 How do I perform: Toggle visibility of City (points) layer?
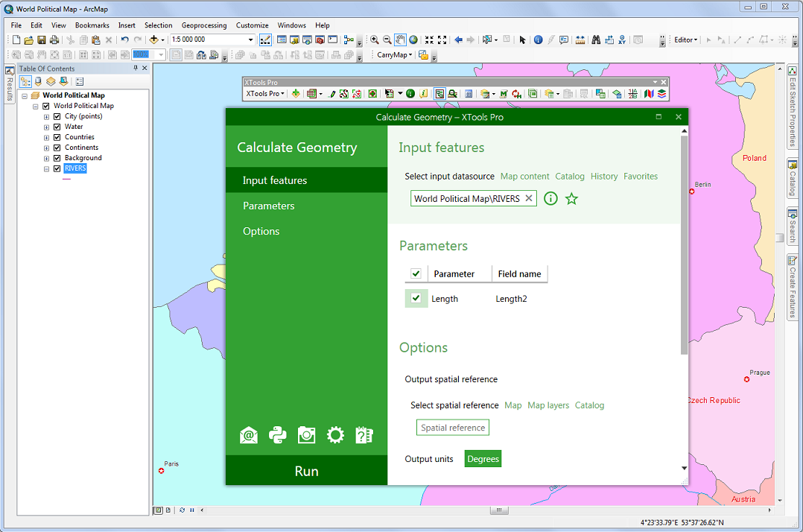point(57,116)
